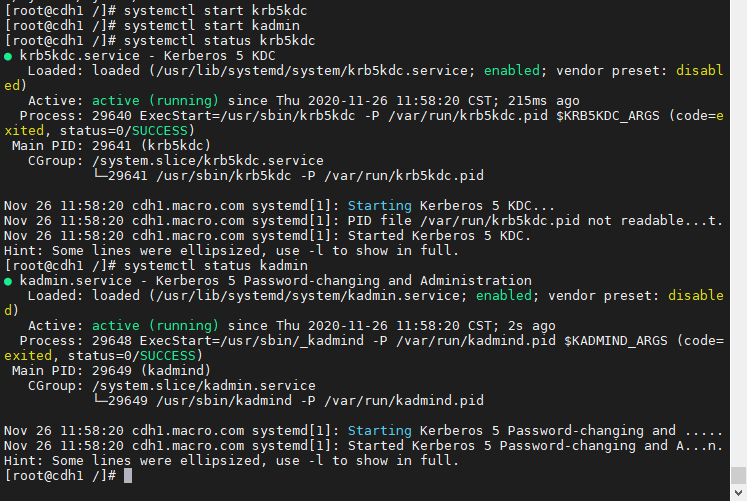Click the 'systemctl status krb5kdc' command text
This screenshot has height=501, width=747.
pyautogui.click(x=220, y=40)
